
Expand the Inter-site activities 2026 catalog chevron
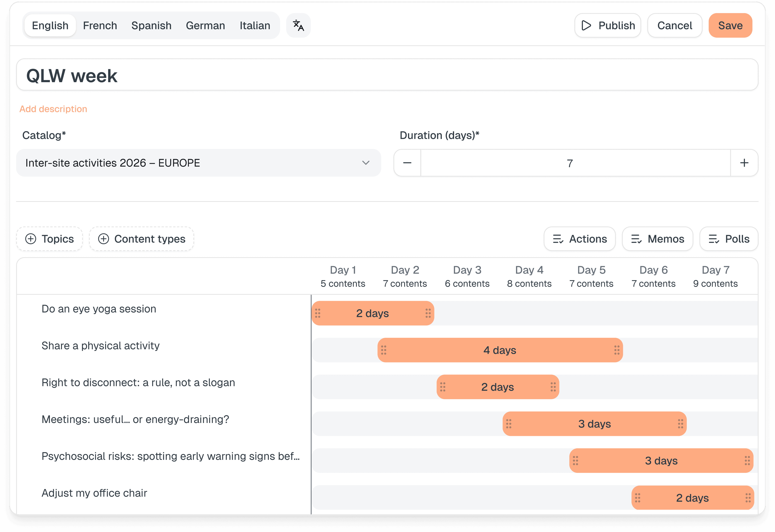tap(366, 163)
